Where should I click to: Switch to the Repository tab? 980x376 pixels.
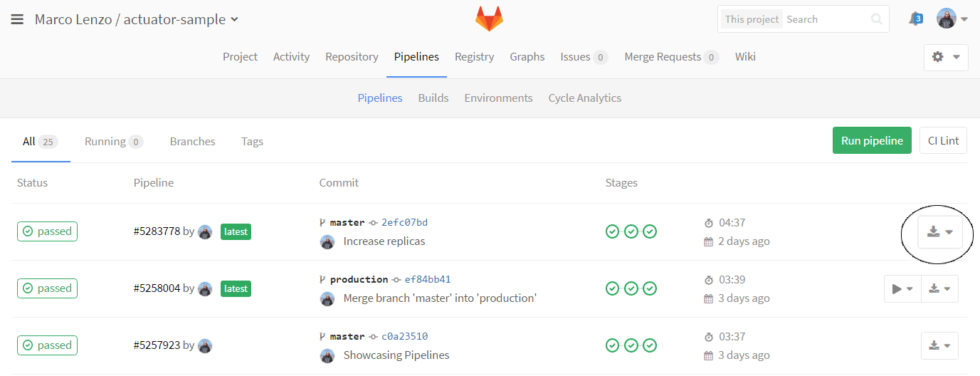(x=352, y=57)
